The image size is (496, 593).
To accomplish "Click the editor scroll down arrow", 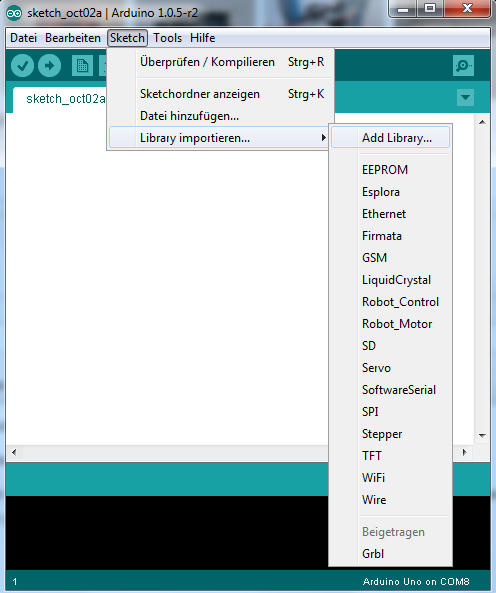I will tap(482, 436).
